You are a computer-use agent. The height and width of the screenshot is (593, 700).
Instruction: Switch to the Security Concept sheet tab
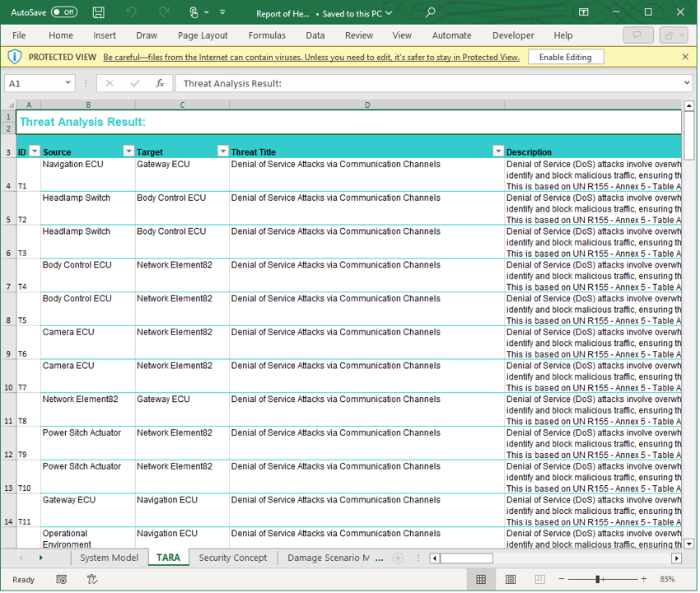[x=232, y=558]
